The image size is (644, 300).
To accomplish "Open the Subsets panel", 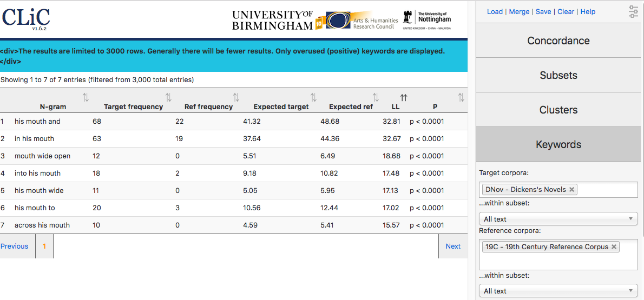I will point(558,76).
